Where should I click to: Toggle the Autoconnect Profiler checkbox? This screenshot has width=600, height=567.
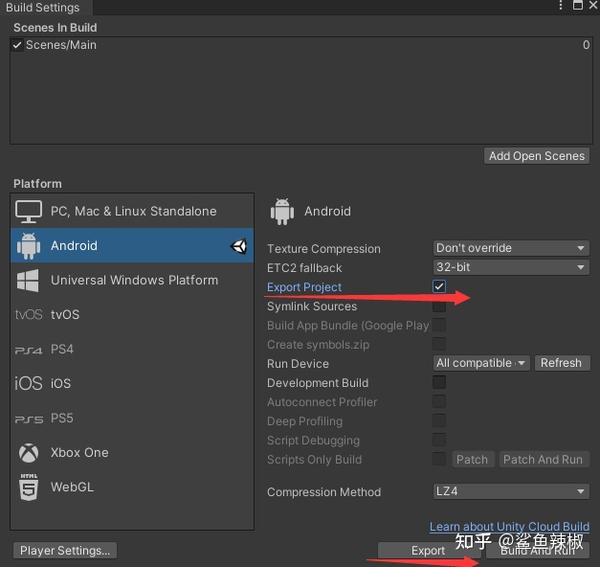[x=439, y=401]
